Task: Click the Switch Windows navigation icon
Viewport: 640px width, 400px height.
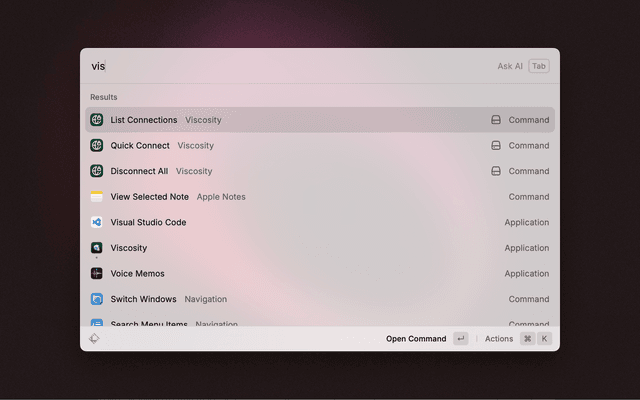Action: tap(97, 299)
